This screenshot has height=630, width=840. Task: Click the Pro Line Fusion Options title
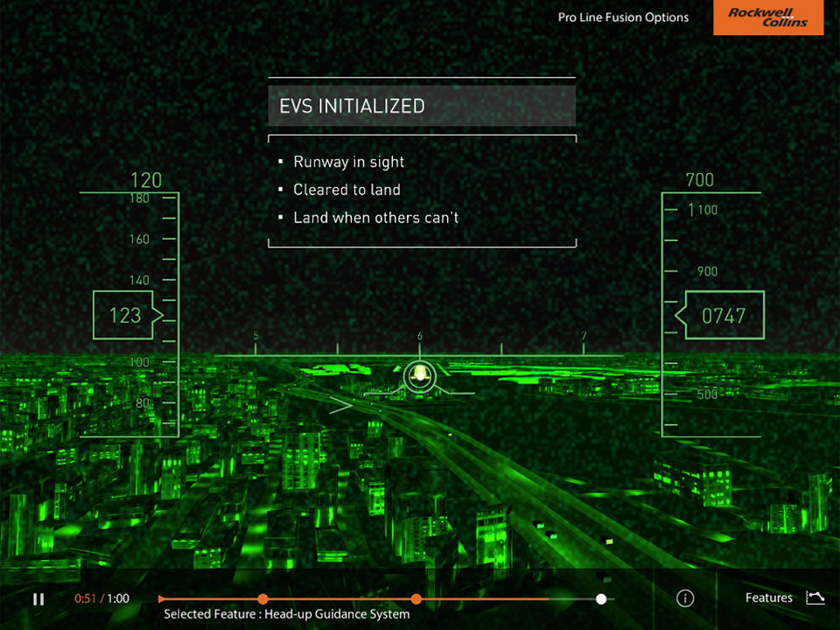622,17
